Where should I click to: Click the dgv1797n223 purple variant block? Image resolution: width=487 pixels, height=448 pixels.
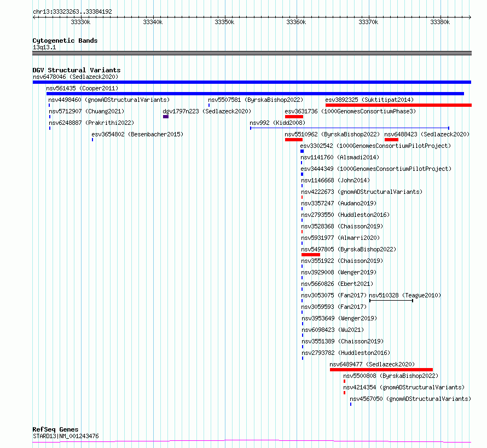166,117
